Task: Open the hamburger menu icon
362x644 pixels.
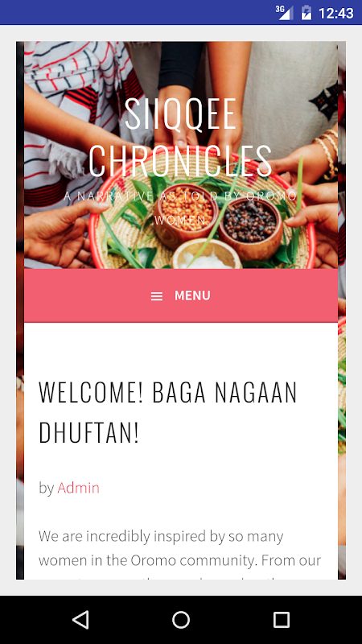Action: point(156,296)
